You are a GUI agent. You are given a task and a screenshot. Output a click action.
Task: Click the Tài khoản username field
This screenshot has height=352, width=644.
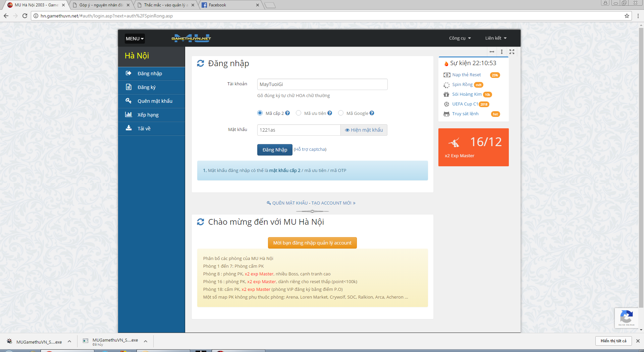(x=322, y=84)
